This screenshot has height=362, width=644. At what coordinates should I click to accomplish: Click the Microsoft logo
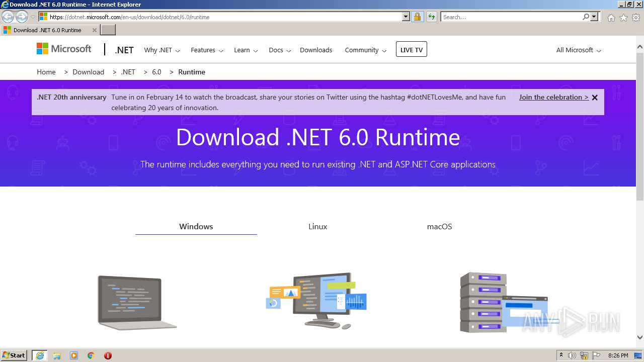tap(64, 49)
